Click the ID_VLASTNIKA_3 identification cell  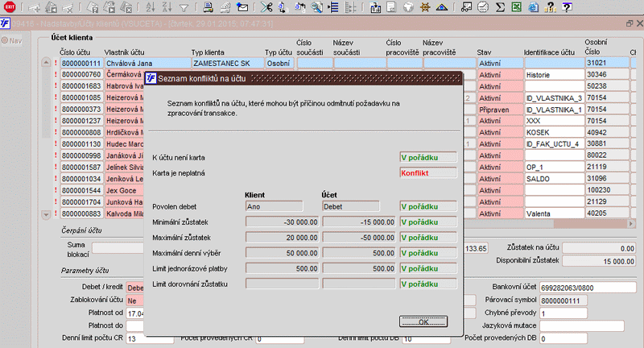[554, 97]
